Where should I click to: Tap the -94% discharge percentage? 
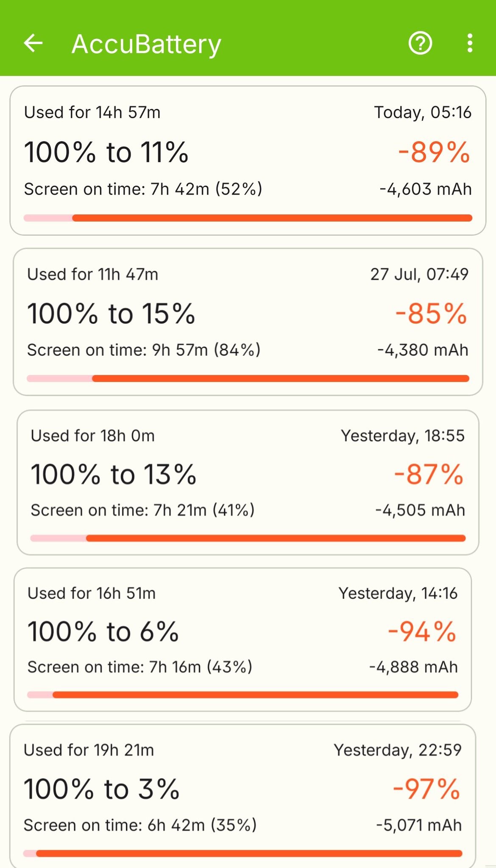[422, 632]
